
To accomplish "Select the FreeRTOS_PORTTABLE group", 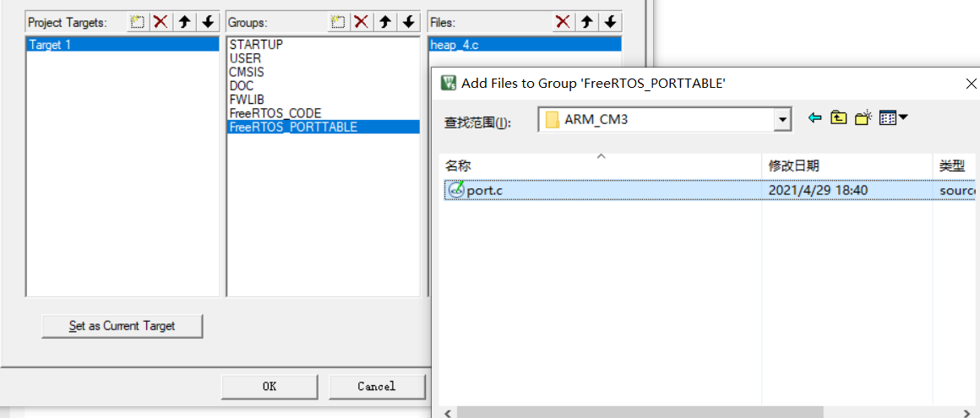I will (323, 127).
